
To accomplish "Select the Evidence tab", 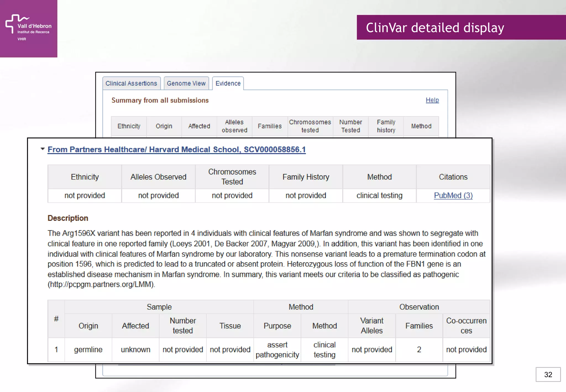I will 228,83.
